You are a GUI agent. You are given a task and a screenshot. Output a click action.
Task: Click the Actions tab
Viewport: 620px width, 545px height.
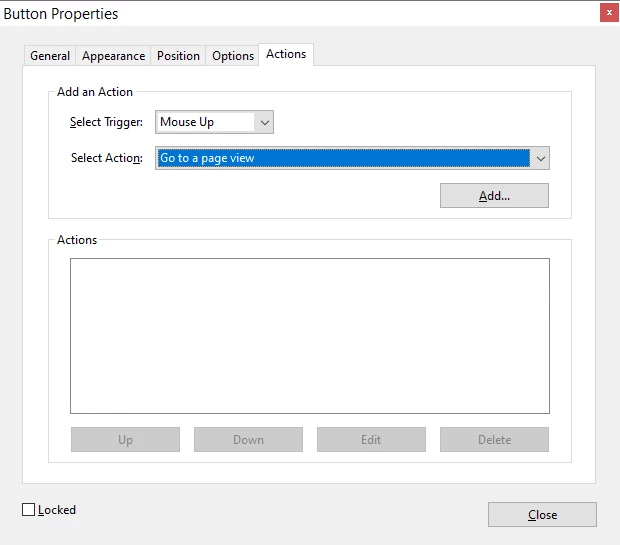(x=286, y=54)
